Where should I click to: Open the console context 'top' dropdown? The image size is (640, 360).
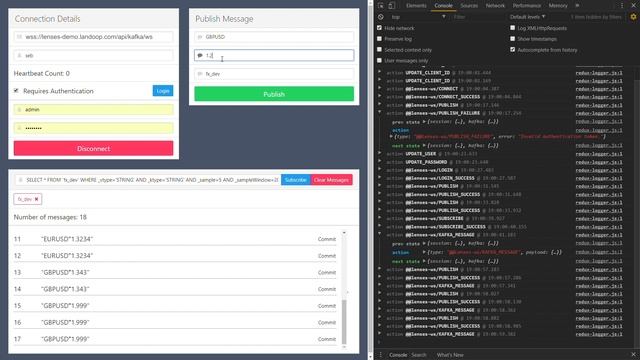[418, 17]
